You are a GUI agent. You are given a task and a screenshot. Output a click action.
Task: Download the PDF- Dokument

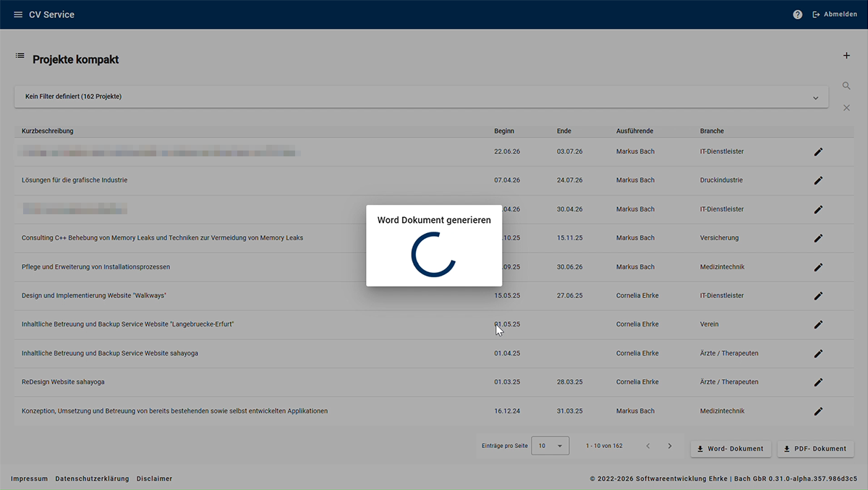pyautogui.click(x=815, y=449)
